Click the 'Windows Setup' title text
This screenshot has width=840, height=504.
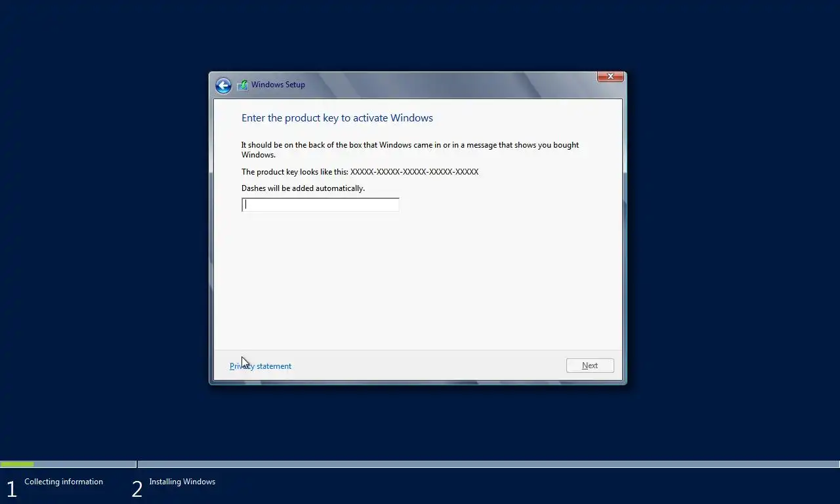(x=278, y=85)
